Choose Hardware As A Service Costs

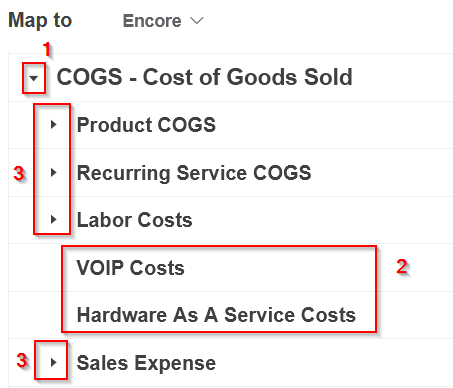tap(216, 315)
